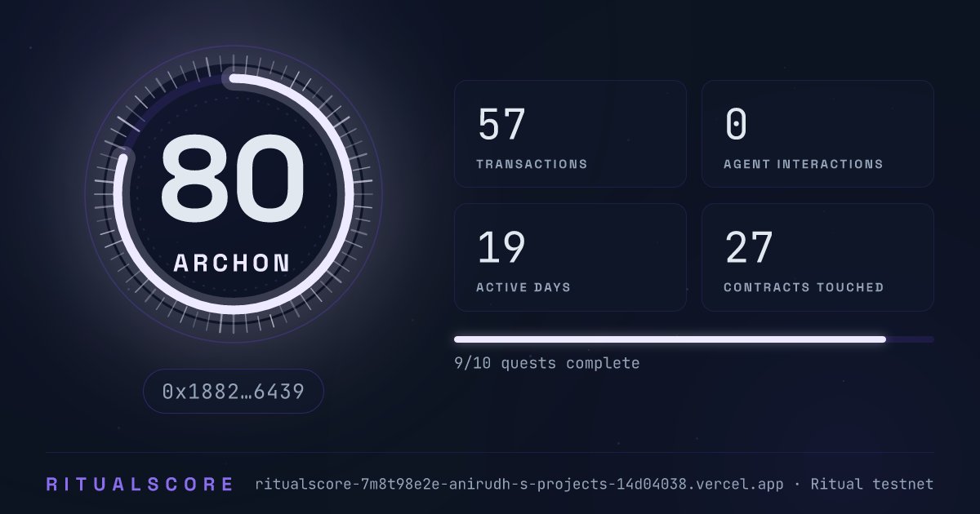
Task: Click the 19 active days value
Action: pos(501,248)
